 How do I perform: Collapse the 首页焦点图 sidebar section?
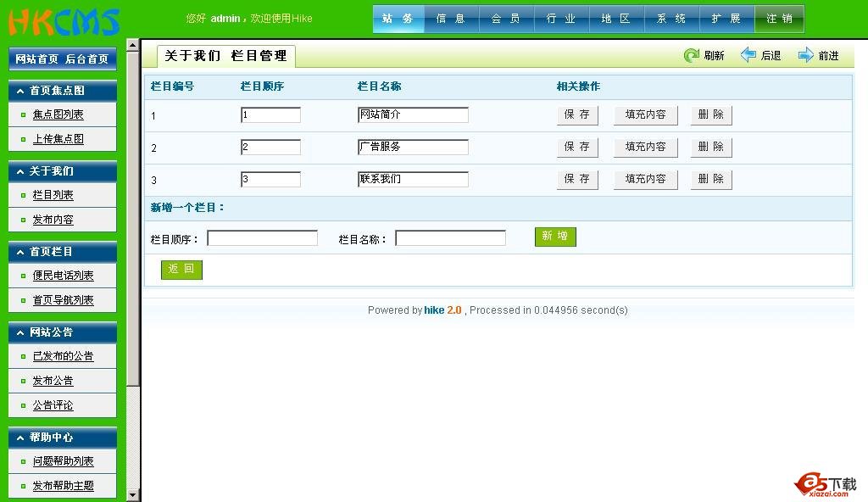click(20, 91)
